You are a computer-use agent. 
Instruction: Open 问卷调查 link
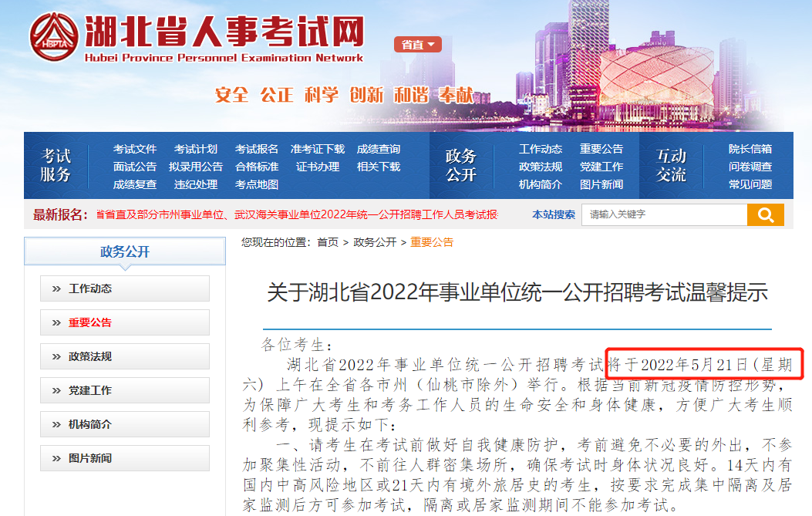click(750, 167)
